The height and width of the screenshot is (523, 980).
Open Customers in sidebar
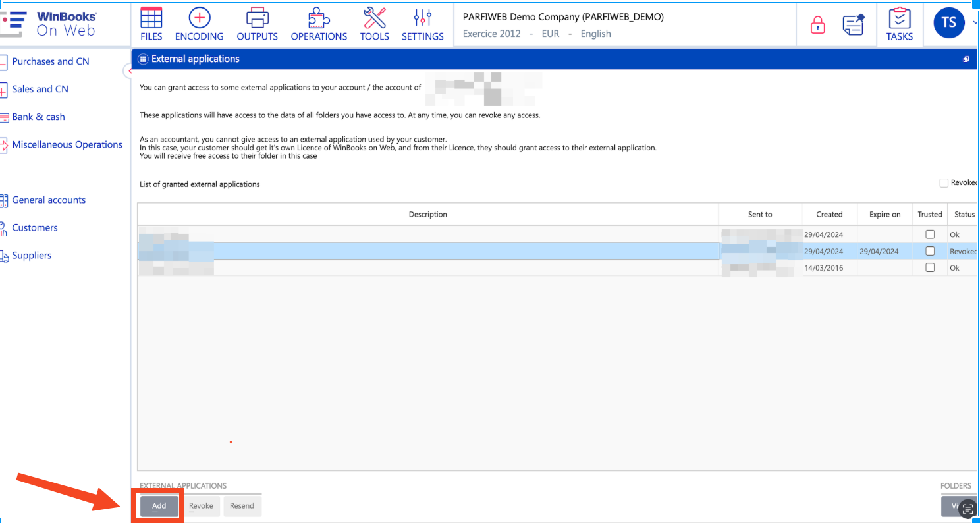pyautogui.click(x=35, y=227)
